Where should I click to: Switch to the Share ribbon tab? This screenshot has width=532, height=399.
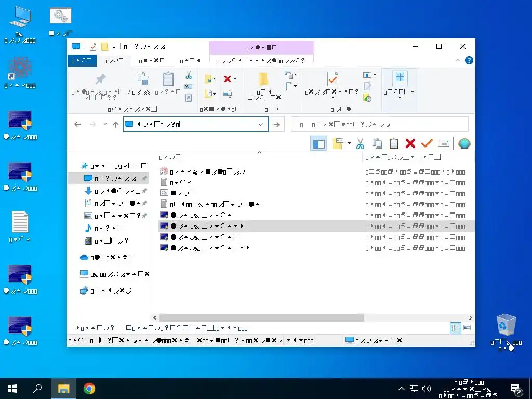click(x=151, y=61)
